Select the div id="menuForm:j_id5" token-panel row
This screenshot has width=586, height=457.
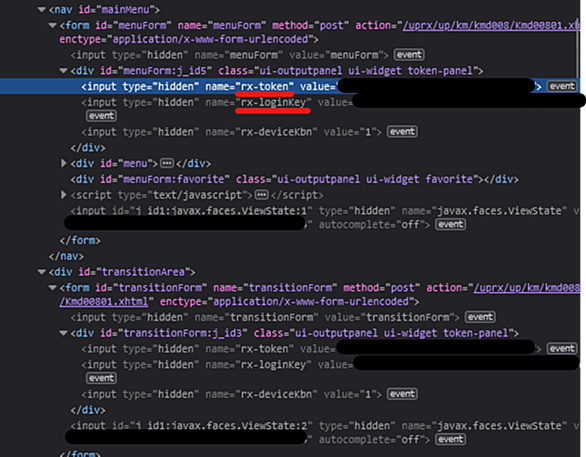point(277,71)
